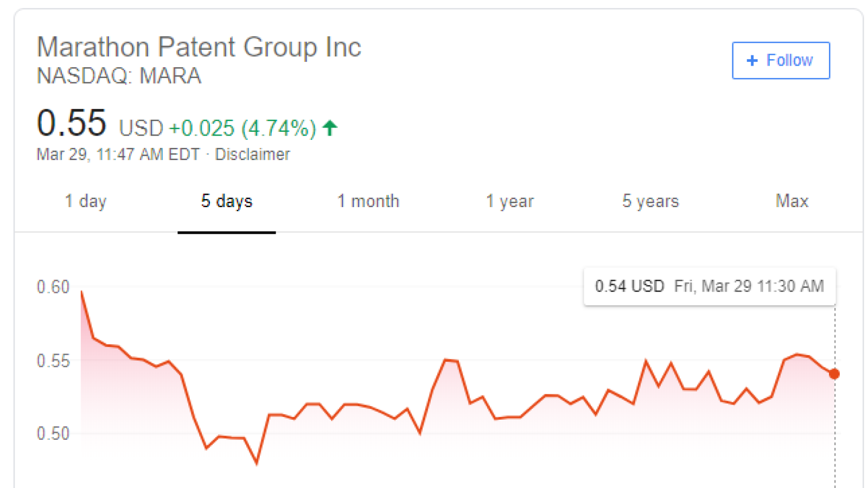Click the 0.50 y-axis label
Screen dimensions: 868x488
click(53, 434)
